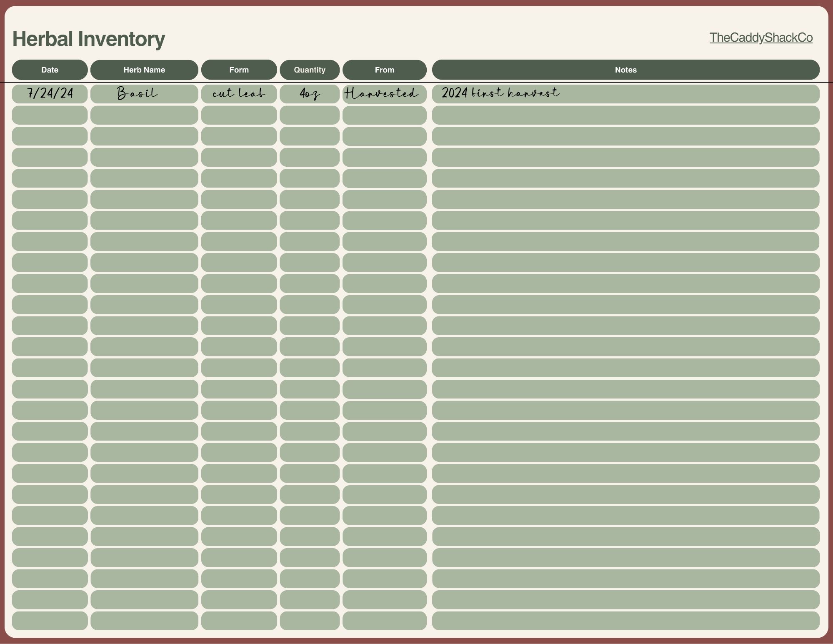Select the Notes column header
The image size is (833, 644).
[x=625, y=70]
